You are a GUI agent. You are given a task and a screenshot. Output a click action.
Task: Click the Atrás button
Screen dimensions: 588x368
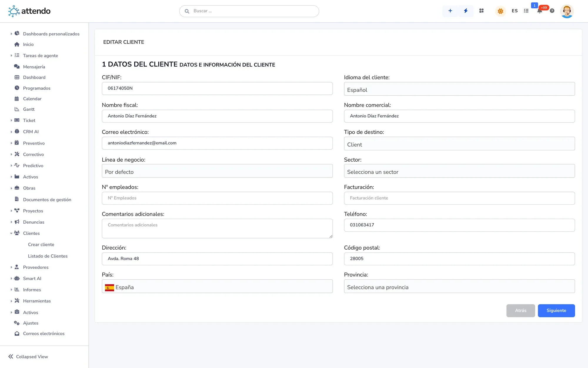(521, 311)
